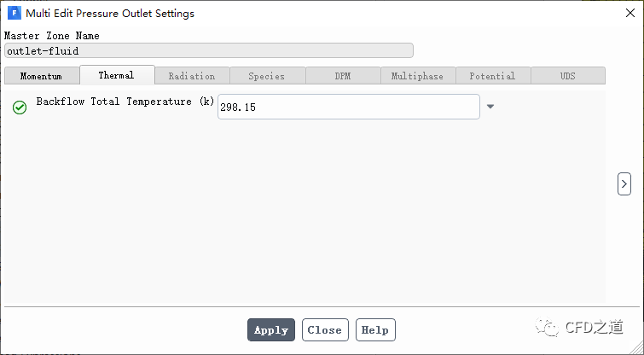Viewport: 644px width, 355px height.
Task: Open the Radiation tab
Action: 192,76
